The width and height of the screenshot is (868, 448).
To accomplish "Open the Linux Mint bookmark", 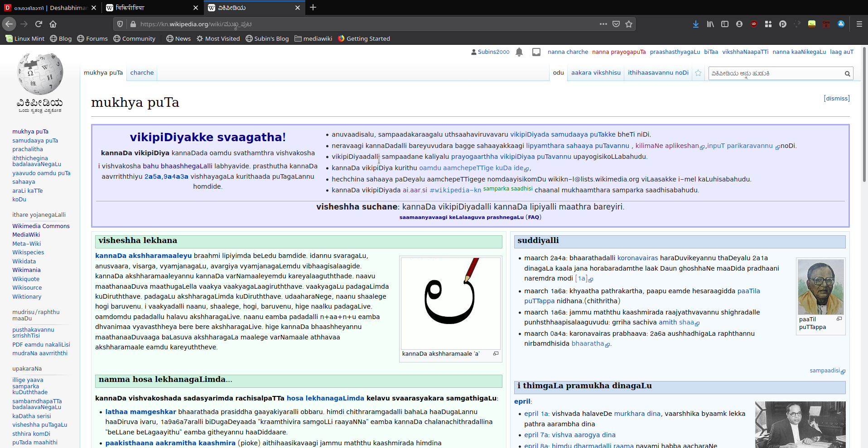I will (x=25, y=38).
